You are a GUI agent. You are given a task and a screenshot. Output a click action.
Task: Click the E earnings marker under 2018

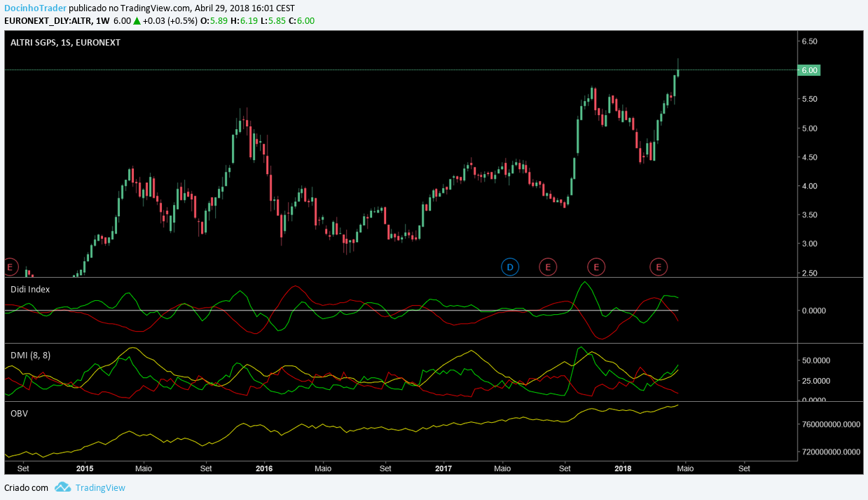tap(659, 266)
